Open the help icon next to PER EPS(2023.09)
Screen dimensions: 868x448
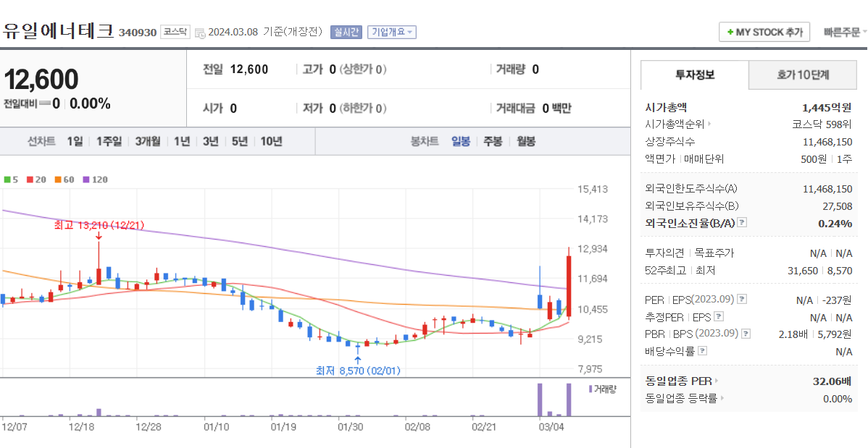tap(743, 299)
